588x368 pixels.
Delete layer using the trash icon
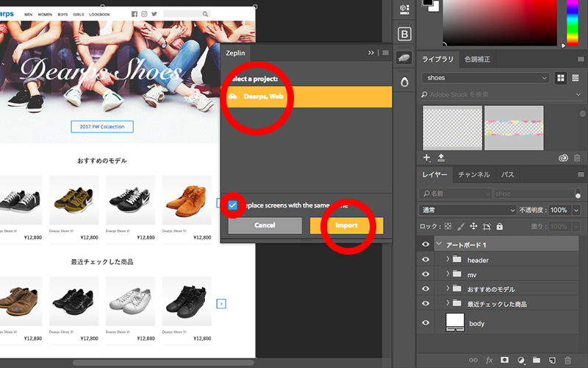click(x=570, y=360)
